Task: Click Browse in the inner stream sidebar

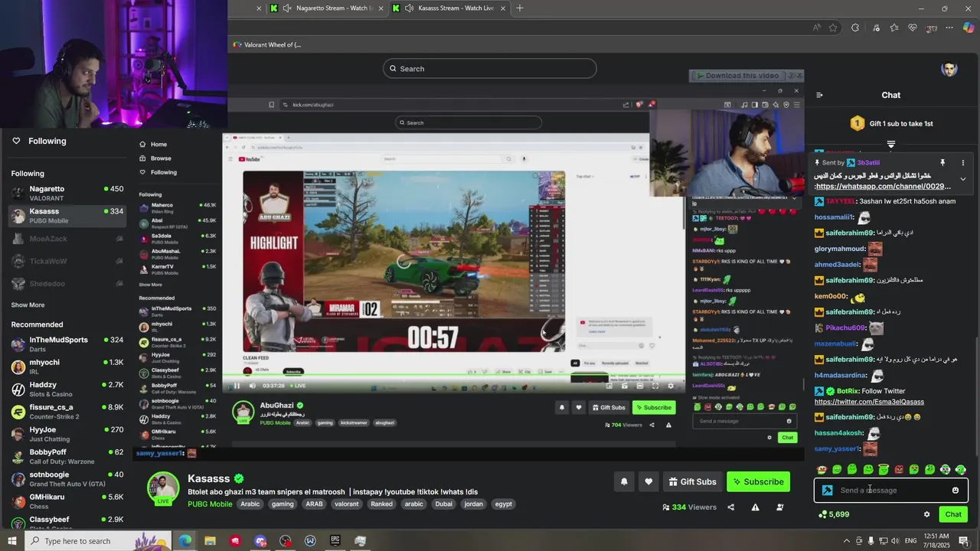Action: tap(155, 158)
